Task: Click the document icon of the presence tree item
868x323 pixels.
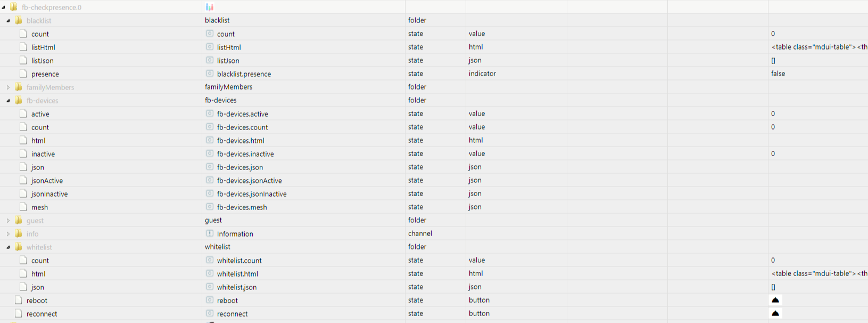Action: (23, 74)
